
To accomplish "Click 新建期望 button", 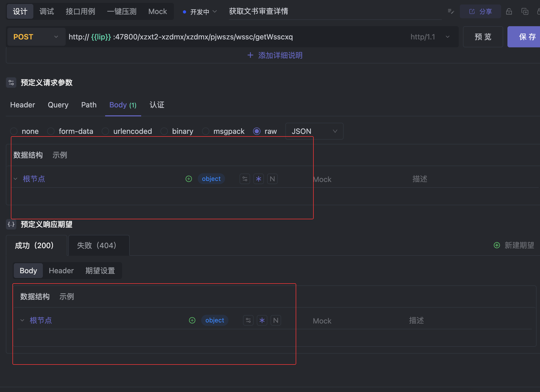I will click(x=514, y=245).
